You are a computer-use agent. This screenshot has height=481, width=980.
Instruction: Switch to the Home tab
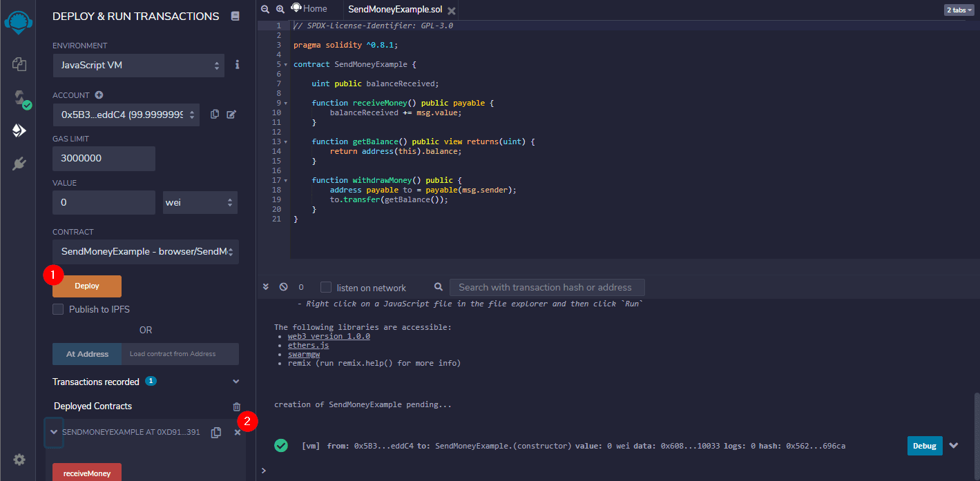[x=309, y=9]
